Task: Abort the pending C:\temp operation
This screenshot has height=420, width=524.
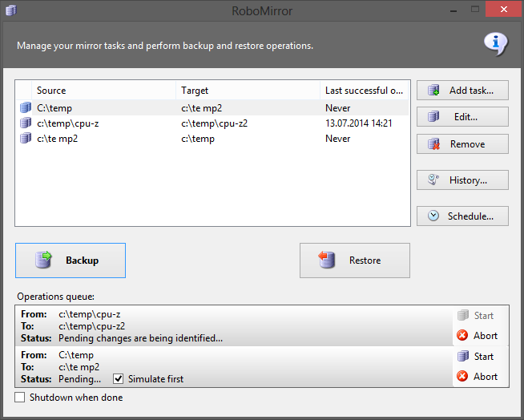Action: click(x=478, y=377)
